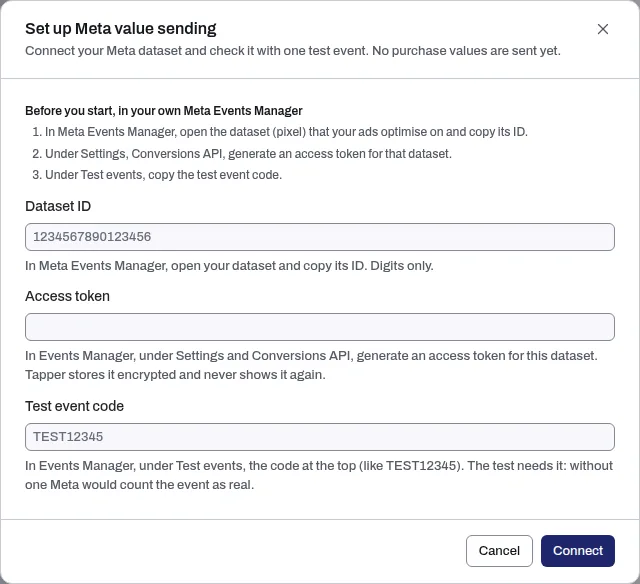The height and width of the screenshot is (584, 640).
Task: Click step 2 about Conversions API token
Action: (242, 153)
